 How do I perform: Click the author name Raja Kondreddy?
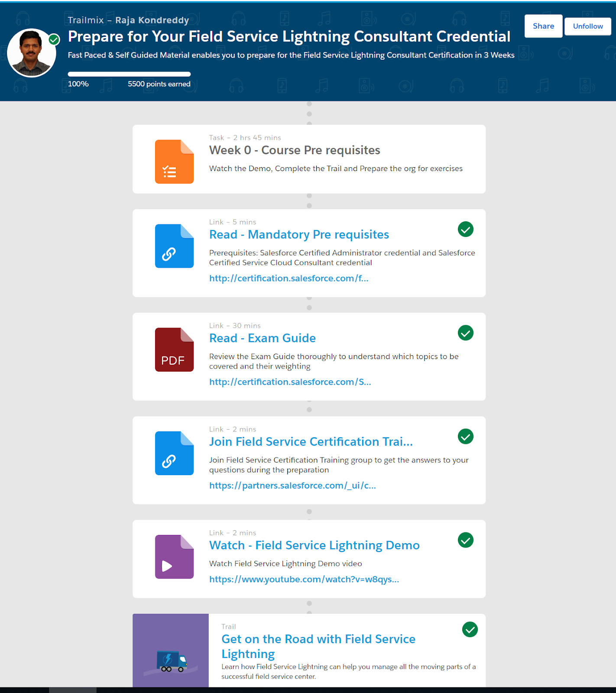click(152, 20)
